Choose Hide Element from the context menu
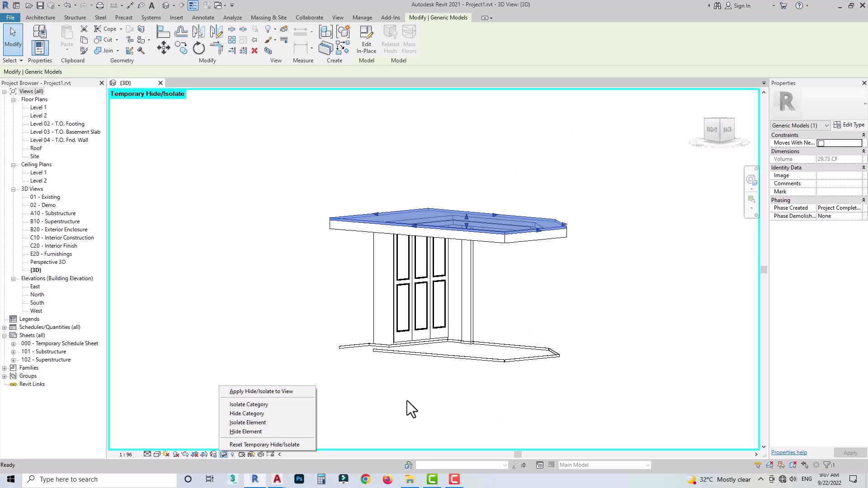This screenshot has height=488, width=868. coord(245,432)
